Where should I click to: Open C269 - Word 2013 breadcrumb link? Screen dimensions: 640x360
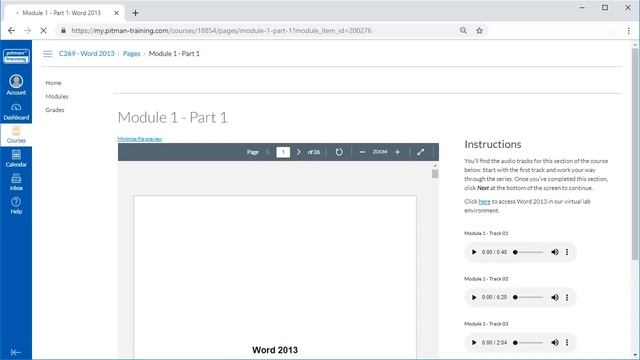click(87, 53)
